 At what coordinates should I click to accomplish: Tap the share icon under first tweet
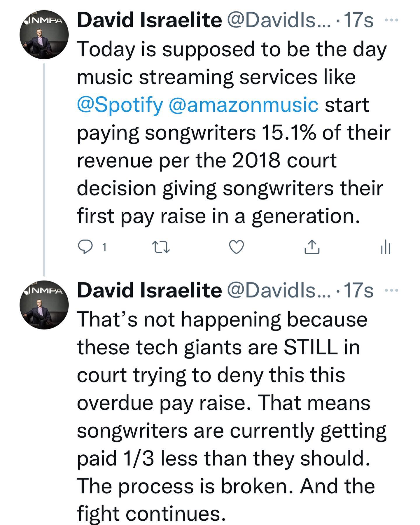(x=312, y=247)
